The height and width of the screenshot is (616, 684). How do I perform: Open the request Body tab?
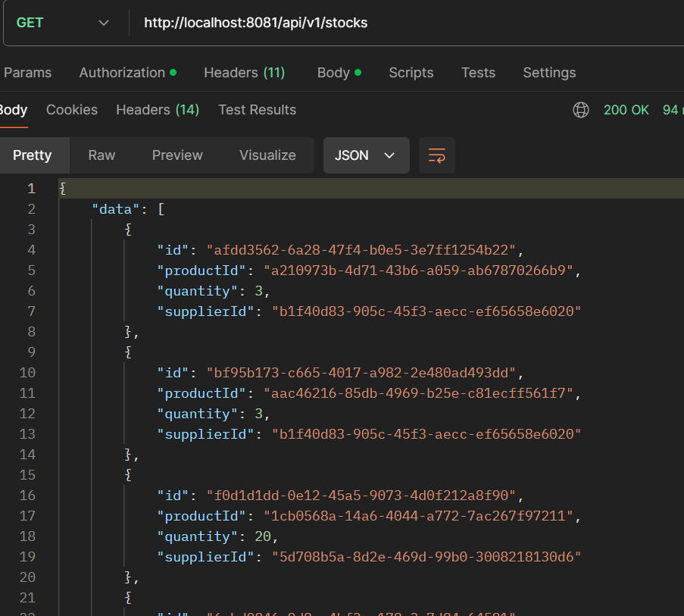click(339, 73)
